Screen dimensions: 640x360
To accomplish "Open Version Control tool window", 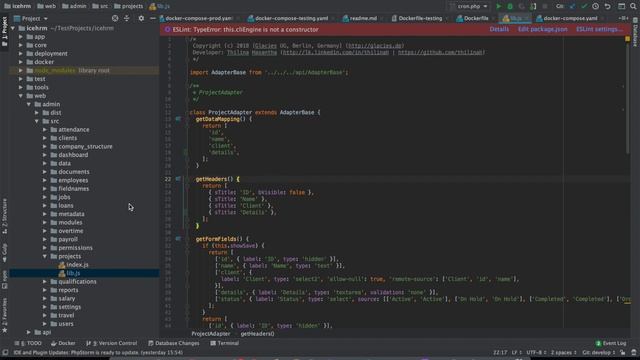I will [111, 343].
